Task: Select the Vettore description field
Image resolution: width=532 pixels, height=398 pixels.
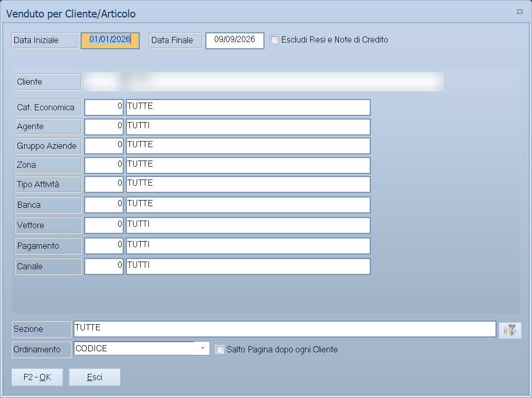Action: tap(248, 226)
